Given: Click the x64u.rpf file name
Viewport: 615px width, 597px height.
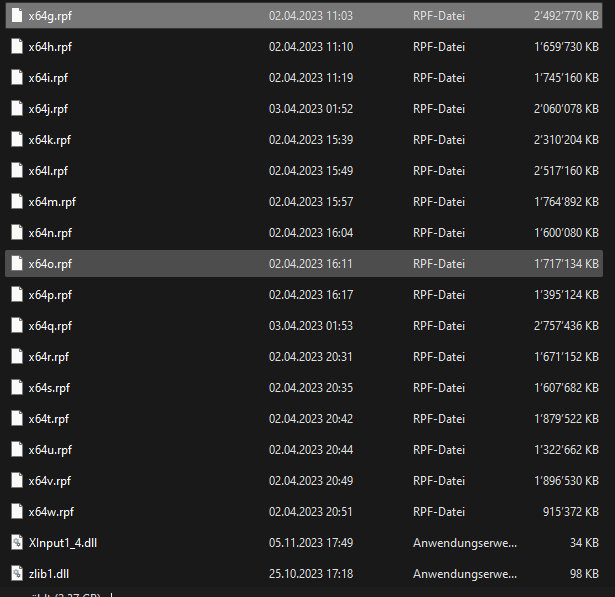Looking at the screenshot, I should 50,450.
